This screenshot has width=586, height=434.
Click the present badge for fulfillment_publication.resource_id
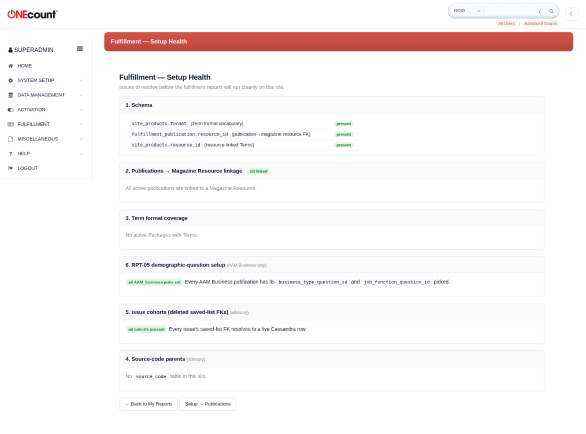point(343,134)
